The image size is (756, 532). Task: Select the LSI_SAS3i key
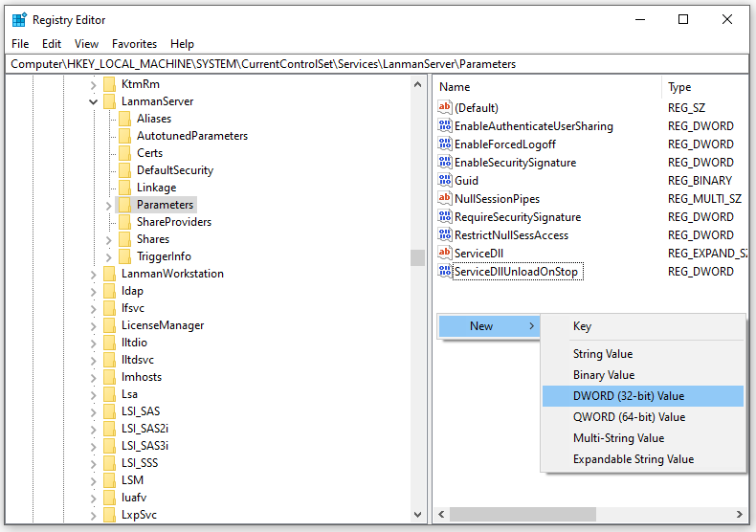click(x=145, y=446)
